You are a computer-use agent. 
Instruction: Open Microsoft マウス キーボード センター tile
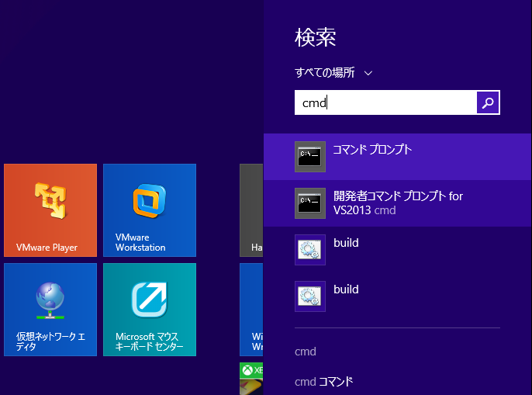(x=150, y=309)
